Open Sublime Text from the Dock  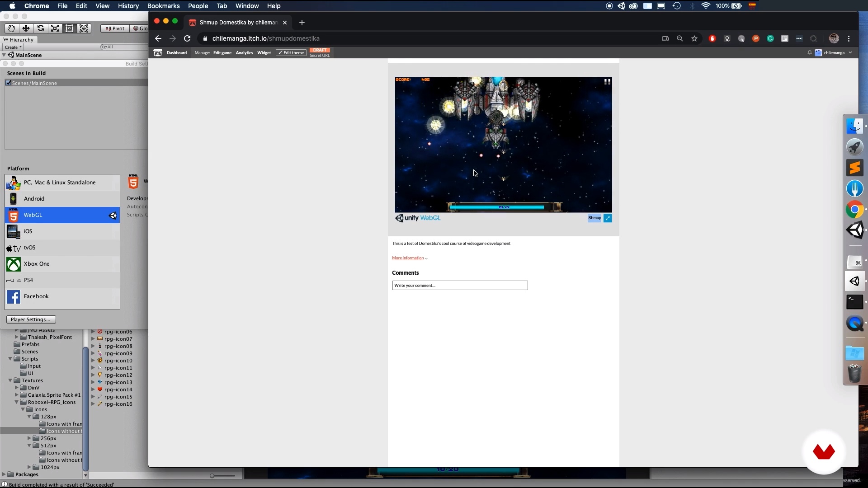[854, 168]
